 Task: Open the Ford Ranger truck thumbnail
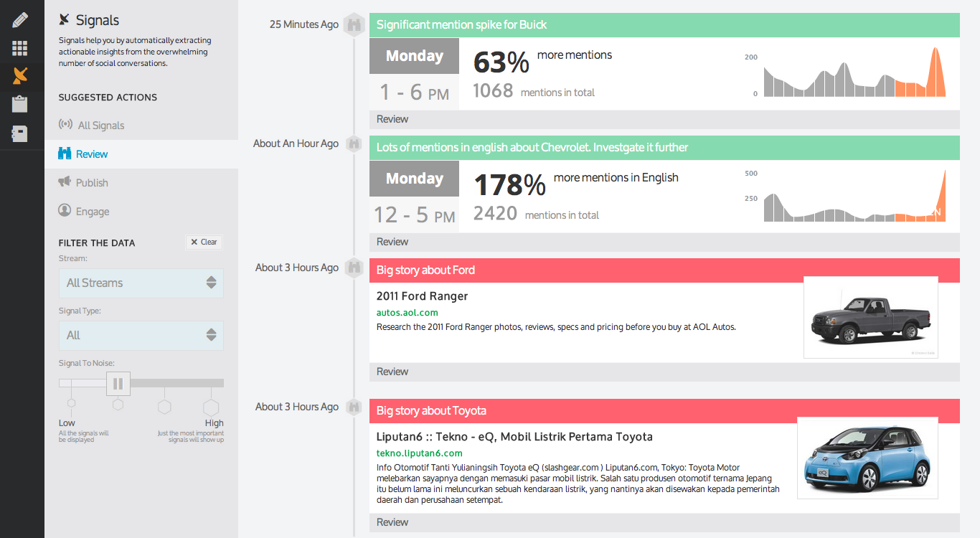point(870,317)
